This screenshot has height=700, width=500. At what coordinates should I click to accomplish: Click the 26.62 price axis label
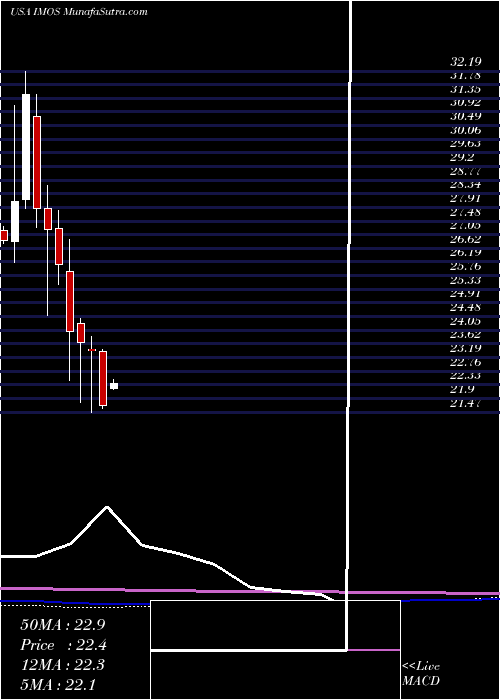tap(465, 239)
